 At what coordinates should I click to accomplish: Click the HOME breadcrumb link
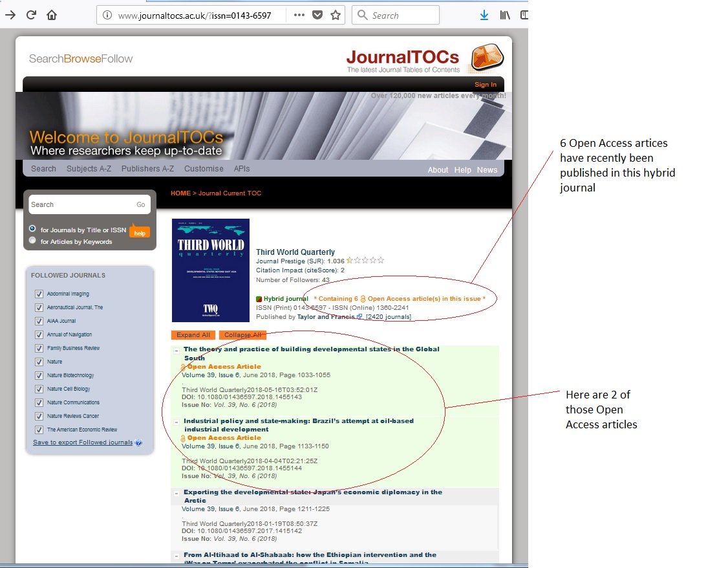[180, 193]
